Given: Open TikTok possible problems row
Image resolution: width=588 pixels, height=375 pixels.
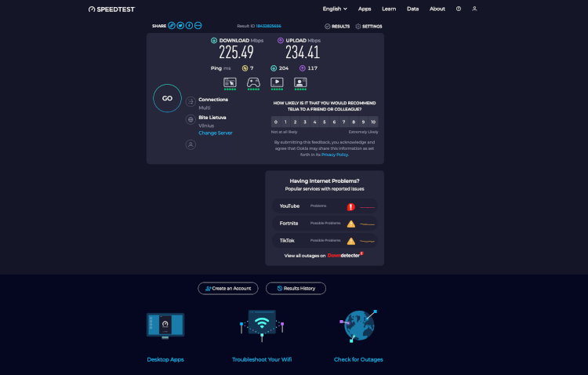Looking at the screenshot, I should pos(325,241).
